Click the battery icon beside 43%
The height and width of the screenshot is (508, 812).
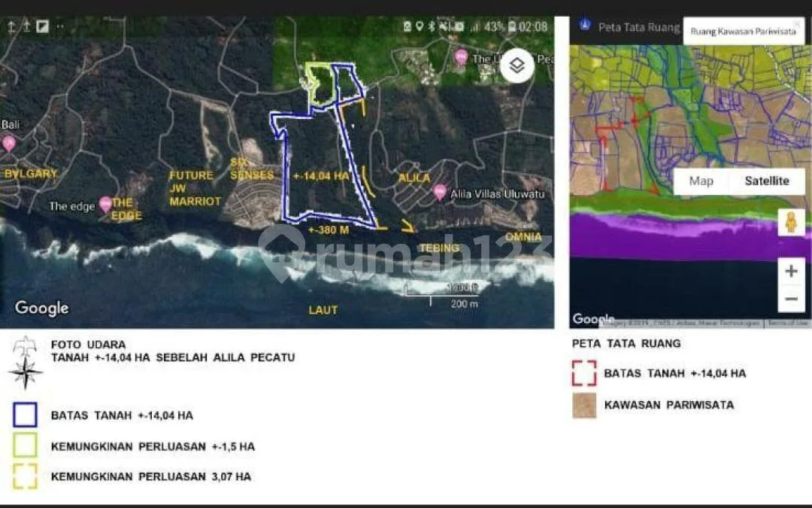[x=512, y=26]
